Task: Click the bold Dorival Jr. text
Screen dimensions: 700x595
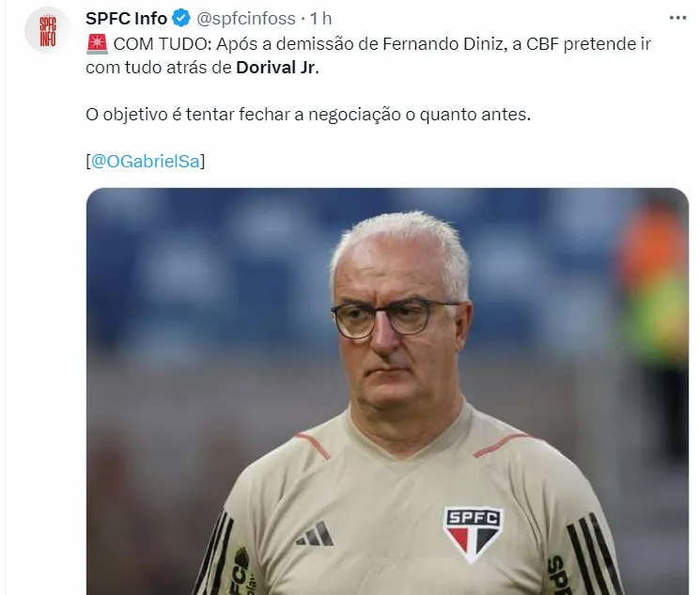Action: click(x=278, y=68)
